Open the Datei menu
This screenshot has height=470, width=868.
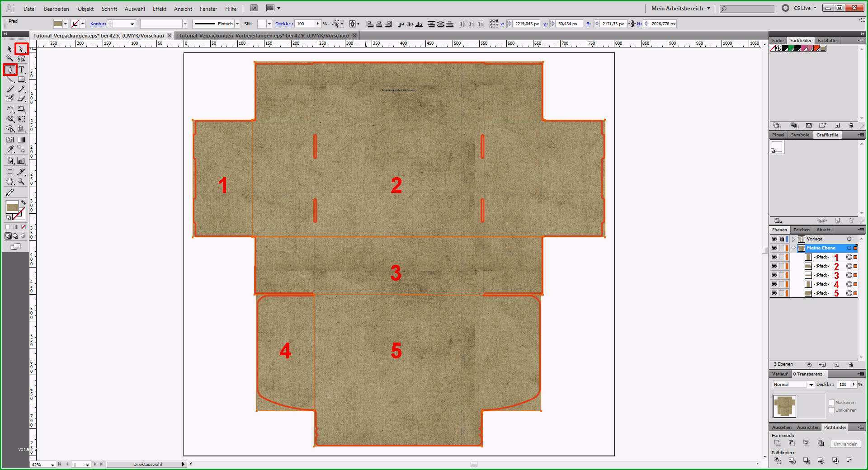(29, 9)
